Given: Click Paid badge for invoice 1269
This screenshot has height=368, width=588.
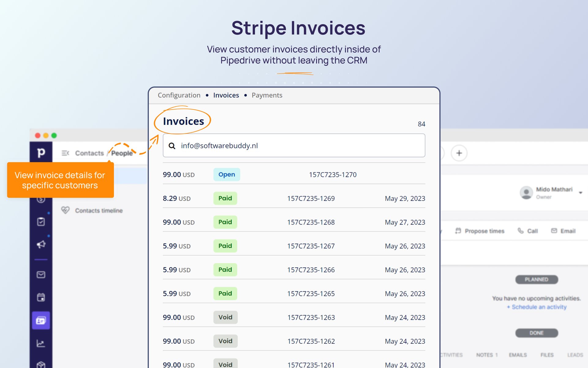Looking at the screenshot, I should (x=225, y=198).
